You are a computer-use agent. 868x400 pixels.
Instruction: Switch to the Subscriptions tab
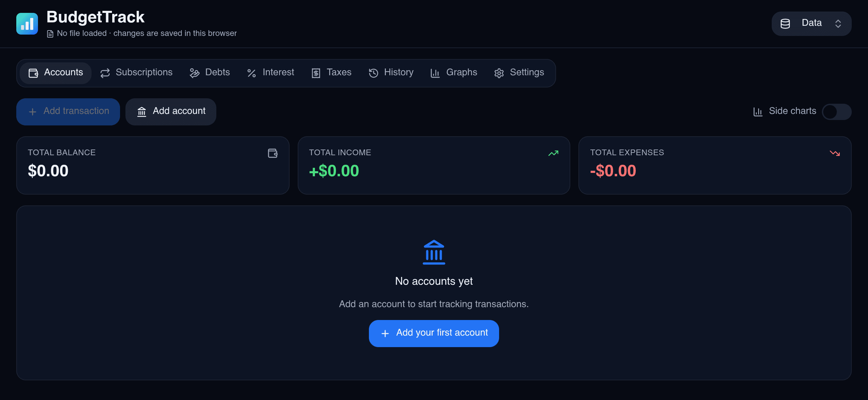(136, 73)
